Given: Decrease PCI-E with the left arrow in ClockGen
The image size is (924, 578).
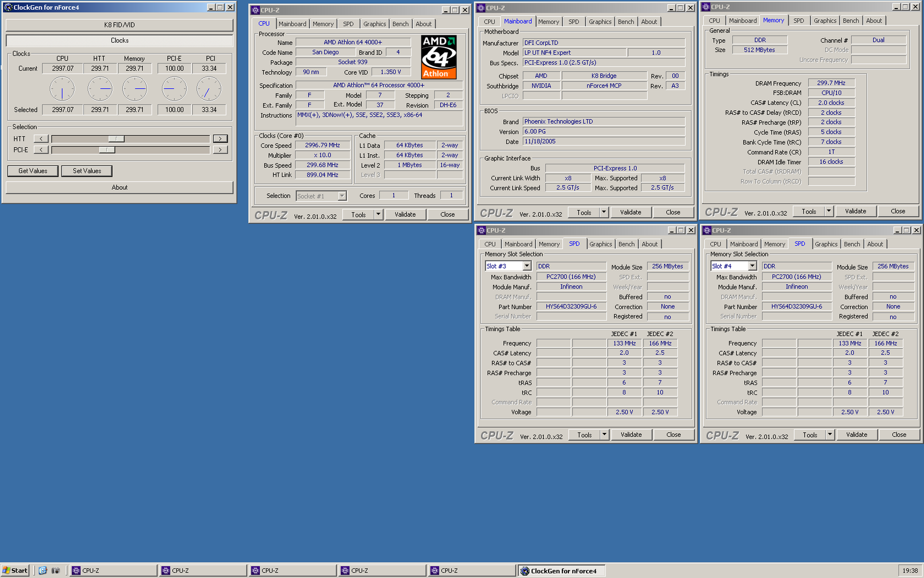Looking at the screenshot, I should coord(41,150).
